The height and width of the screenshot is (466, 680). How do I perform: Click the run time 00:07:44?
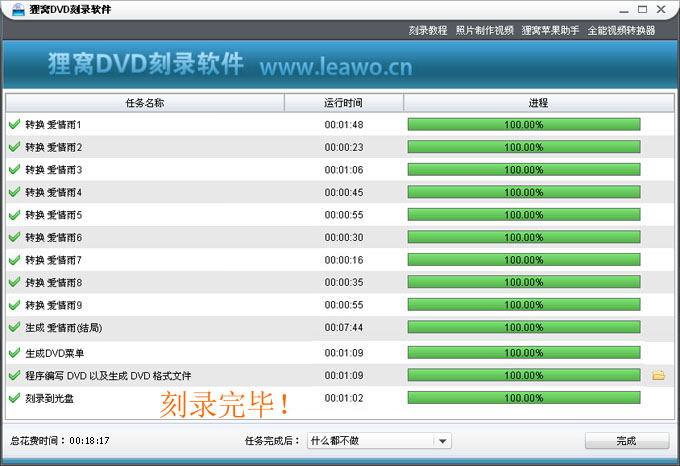click(344, 327)
